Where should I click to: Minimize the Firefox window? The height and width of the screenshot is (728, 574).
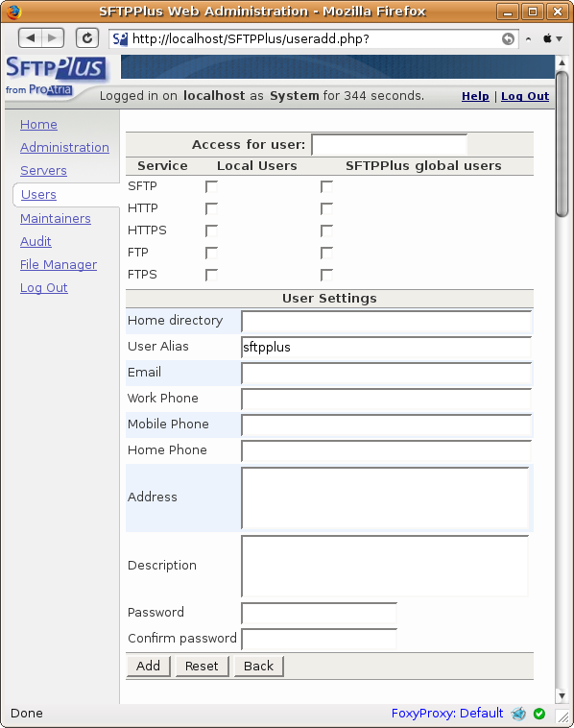[508, 12]
